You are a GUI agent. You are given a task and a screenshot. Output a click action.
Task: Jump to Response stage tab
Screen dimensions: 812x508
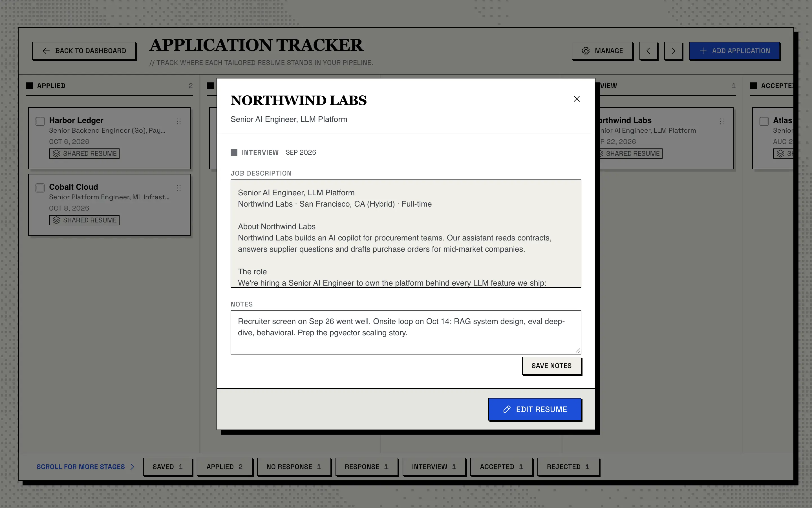click(367, 467)
